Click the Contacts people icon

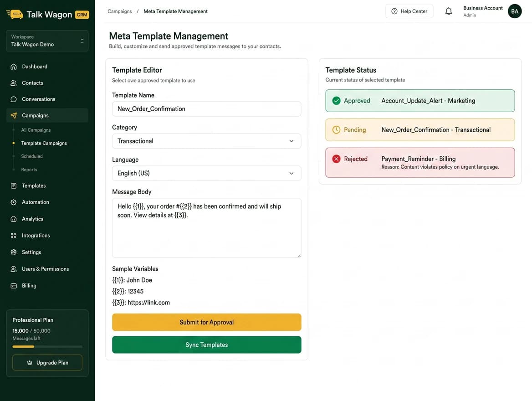14,83
